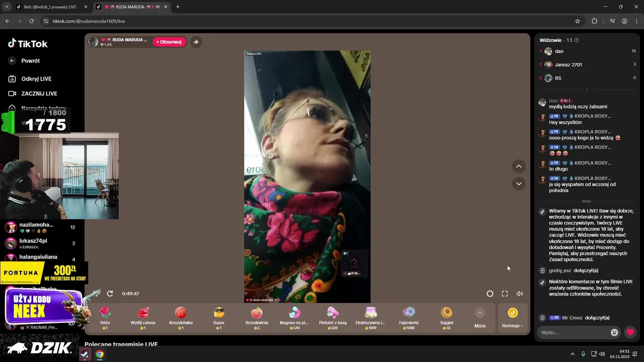Send Bajgiel gift
644x362 pixels.
(x=446, y=318)
